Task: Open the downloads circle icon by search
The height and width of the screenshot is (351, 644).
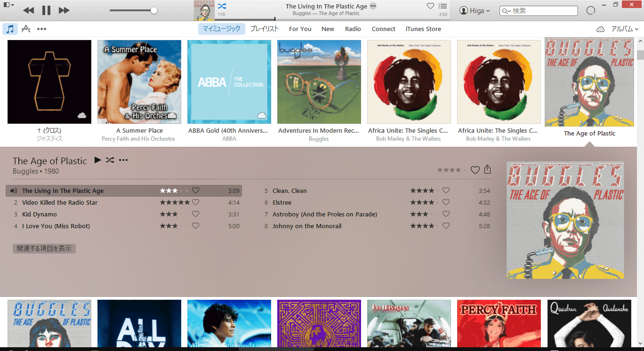Action: [x=591, y=11]
